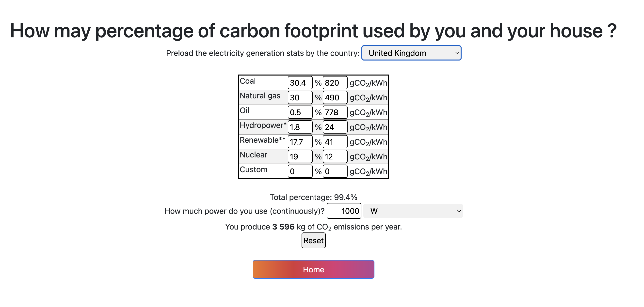Select the Hydropower percentage field
This screenshot has height=307, width=644.
[300, 127]
